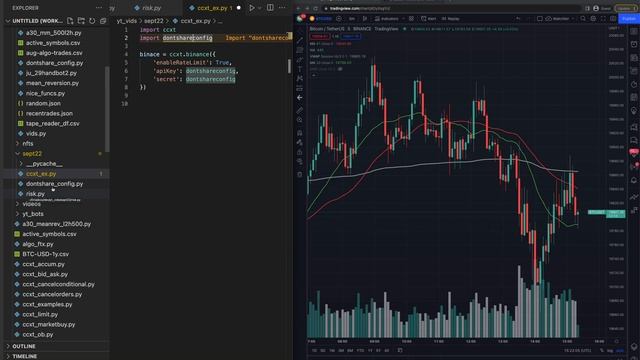
Task: Collapse the sept22 folder
Action: 18,154
